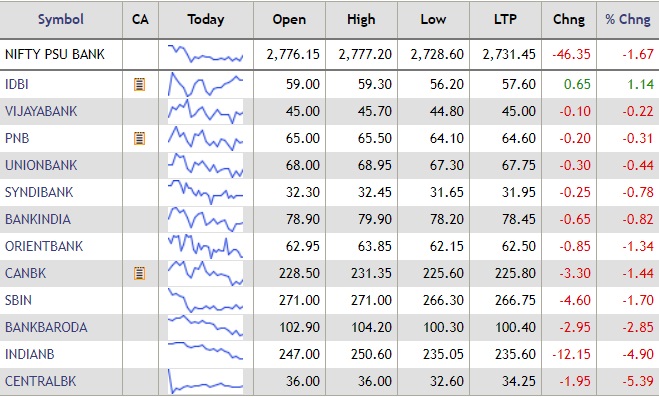Open corporate action icon for CANBK
The image size is (659, 397).
click(x=140, y=273)
